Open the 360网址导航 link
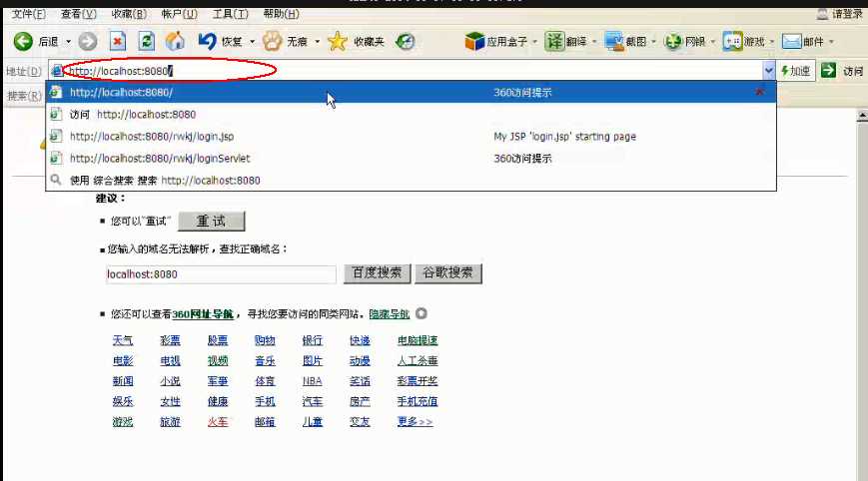Viewport: 868px width, 481px height. 203,314
